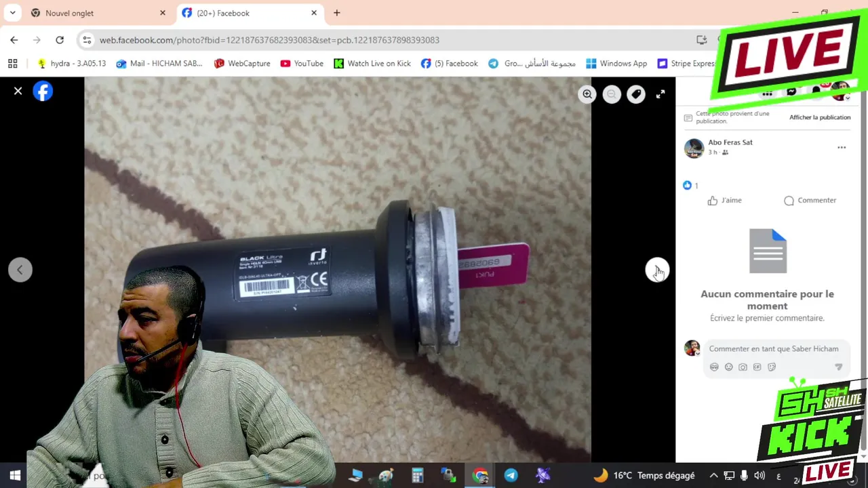Open the weather widget 16°C
This screenshot has height=488, width=868.
click(x=644, y=475)
